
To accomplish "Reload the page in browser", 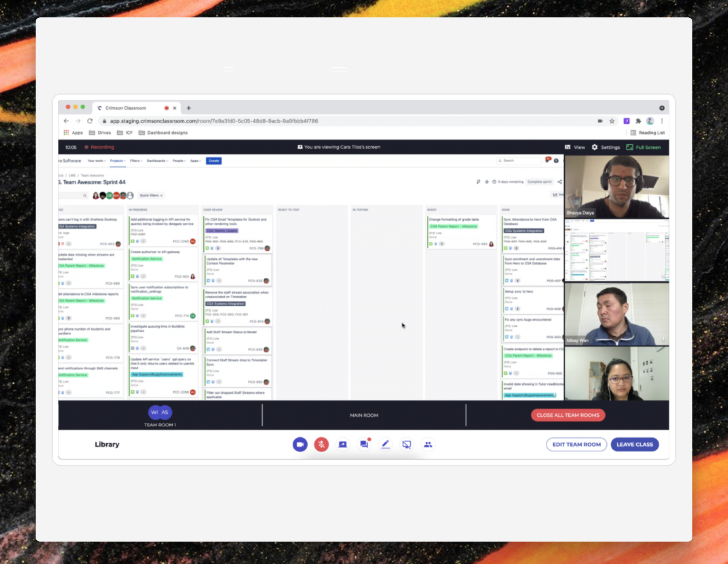I will coord(90,121).
